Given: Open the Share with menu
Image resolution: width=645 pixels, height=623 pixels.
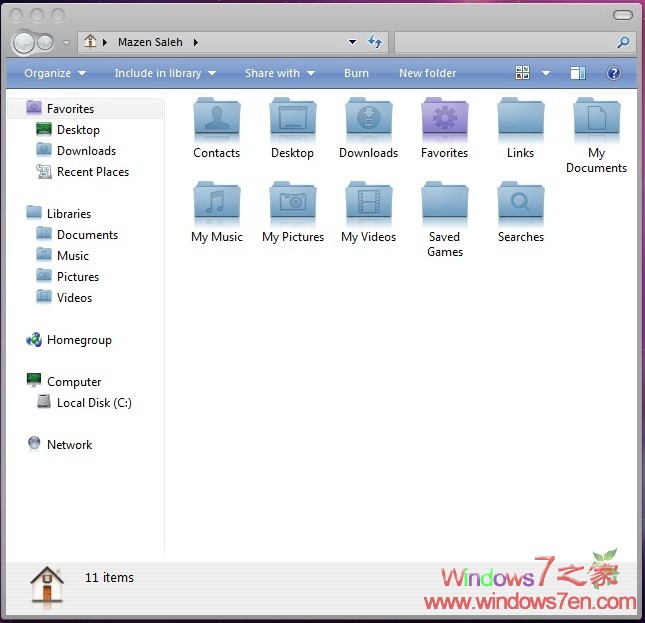Looking at the screenshot, I should pos(280,73).
